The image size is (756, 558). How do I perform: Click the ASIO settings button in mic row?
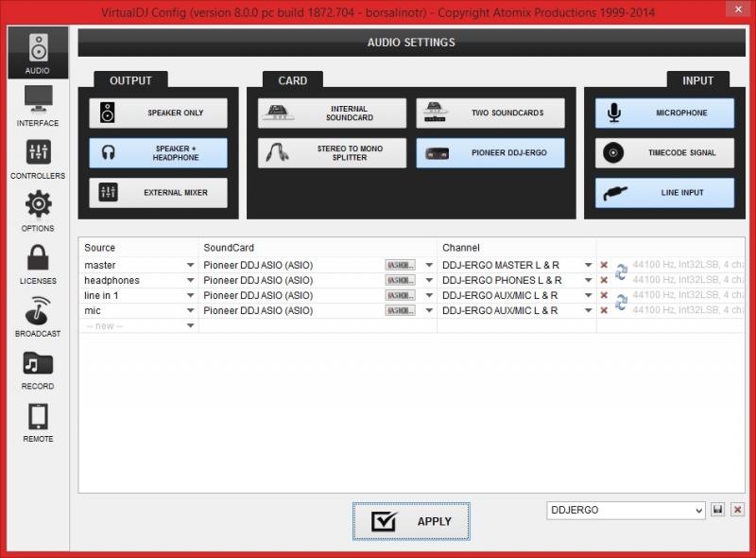(400, 310)
